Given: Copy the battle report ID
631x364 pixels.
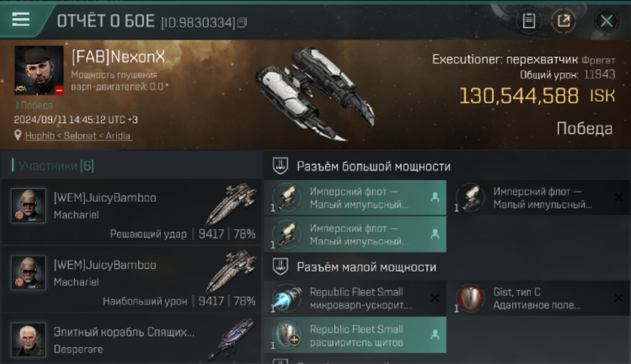Looking at the screenshot, I should click(x=242, y=22).
